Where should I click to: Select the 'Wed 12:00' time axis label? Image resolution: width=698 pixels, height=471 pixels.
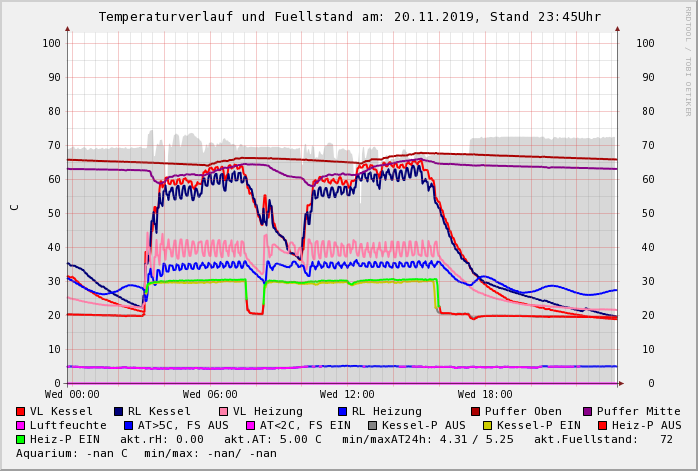[347, 395]
